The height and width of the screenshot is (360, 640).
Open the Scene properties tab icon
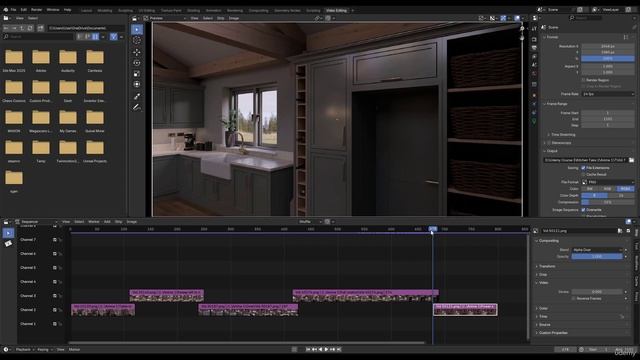point(534,65)
